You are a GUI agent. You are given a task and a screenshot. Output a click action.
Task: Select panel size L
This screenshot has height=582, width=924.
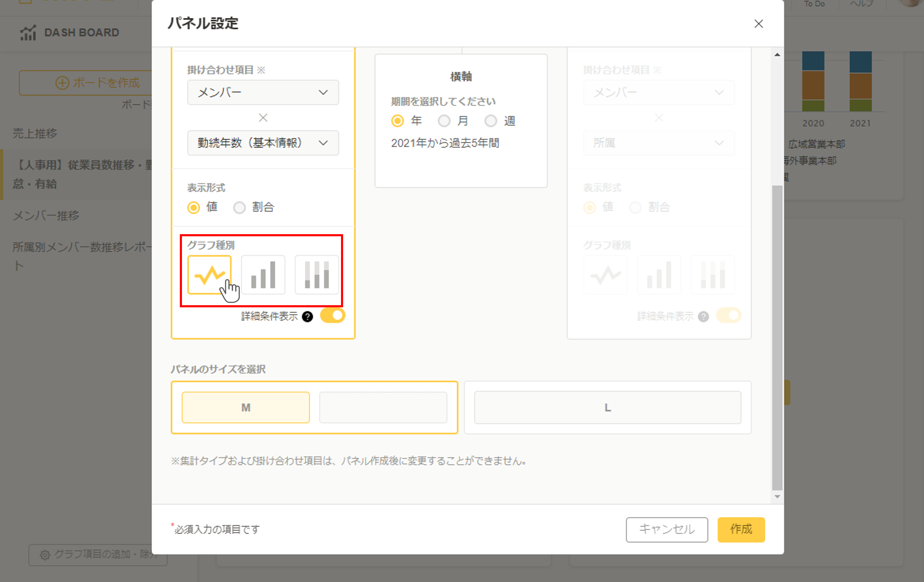click(607, 408)
